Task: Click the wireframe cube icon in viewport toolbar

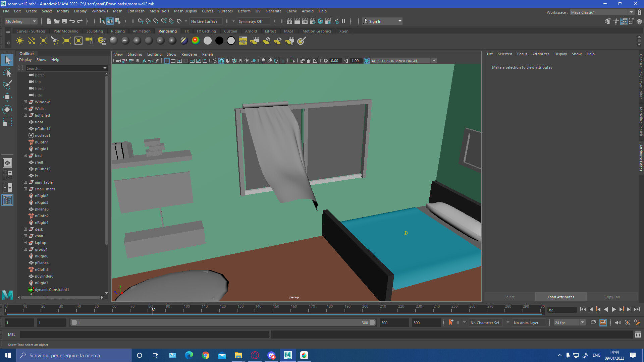Action: click(215, 61)
